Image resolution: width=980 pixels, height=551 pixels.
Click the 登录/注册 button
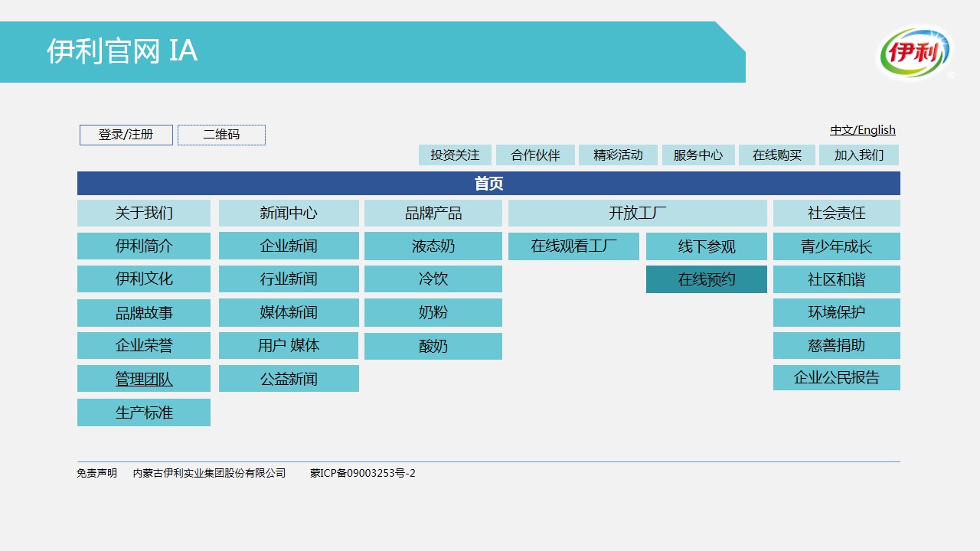pyautogui.click(x=126, y=135)
